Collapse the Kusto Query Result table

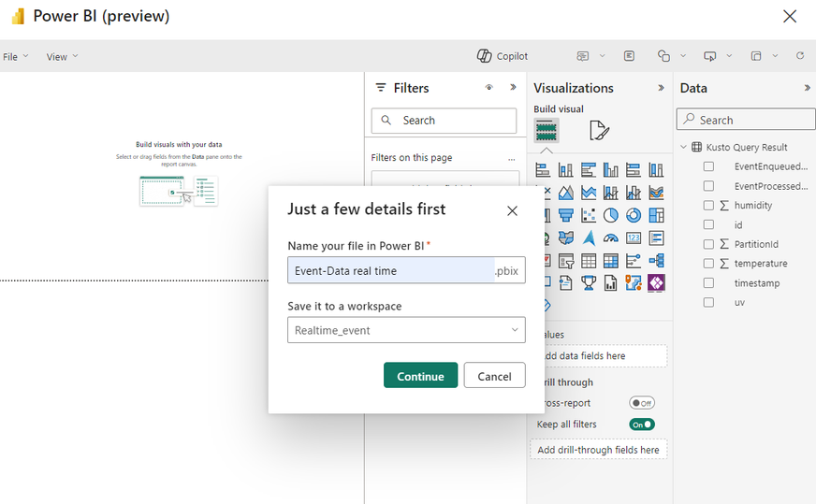click(684, 147)
